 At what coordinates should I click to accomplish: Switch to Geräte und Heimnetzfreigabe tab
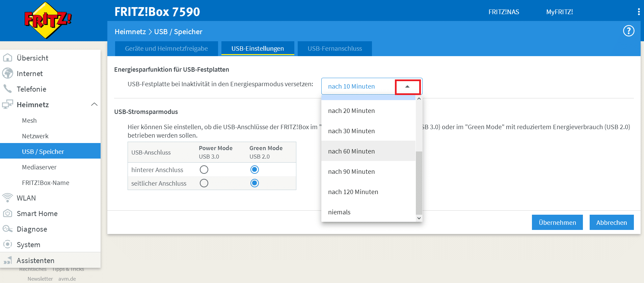pos(166,48)
